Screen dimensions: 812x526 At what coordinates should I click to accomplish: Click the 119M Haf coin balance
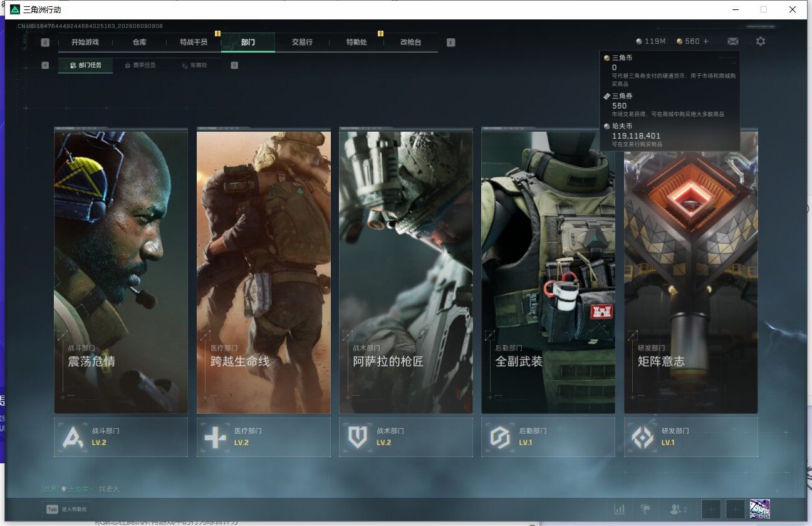(650, 41)
